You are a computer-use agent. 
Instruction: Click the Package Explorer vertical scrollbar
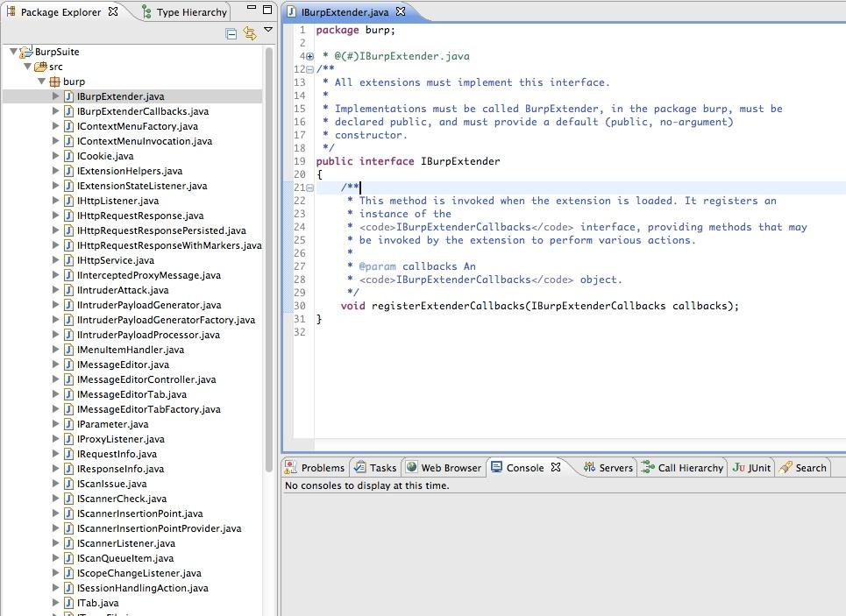coord(269,263)
